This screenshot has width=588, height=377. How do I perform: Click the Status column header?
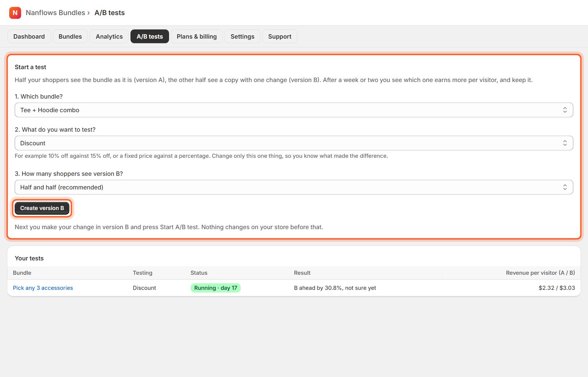pos(199,273)
